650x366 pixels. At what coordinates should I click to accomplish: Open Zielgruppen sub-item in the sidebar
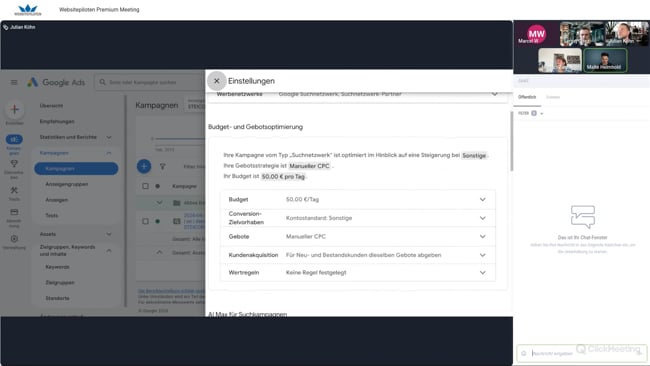coord(60,283)
